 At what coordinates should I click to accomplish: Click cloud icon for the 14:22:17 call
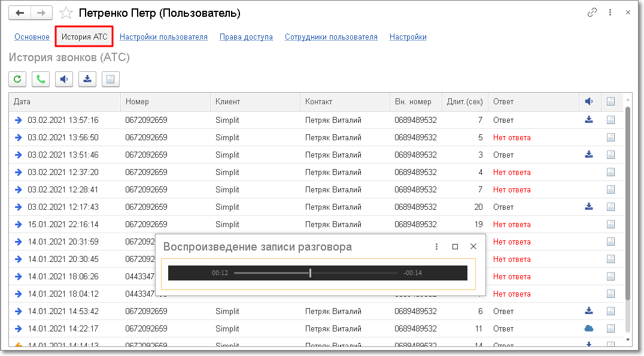589,328
